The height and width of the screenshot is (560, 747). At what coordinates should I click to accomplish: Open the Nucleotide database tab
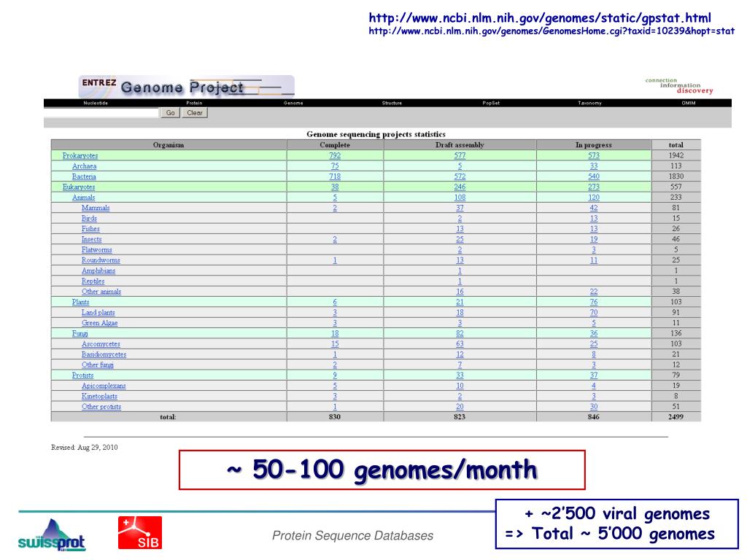(96, 103)
